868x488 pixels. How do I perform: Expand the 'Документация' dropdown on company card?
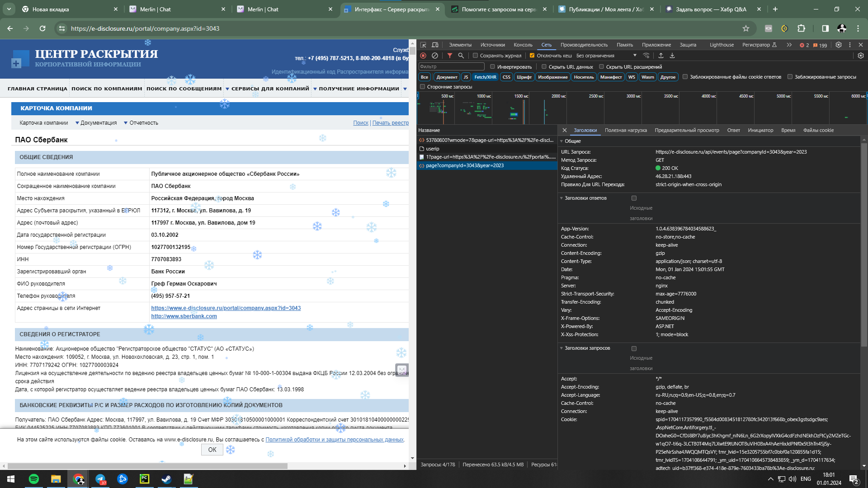(96, 123)
